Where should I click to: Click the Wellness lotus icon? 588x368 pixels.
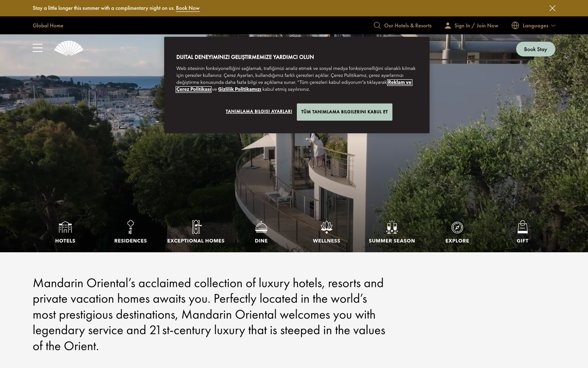click(x=327, y=227)
